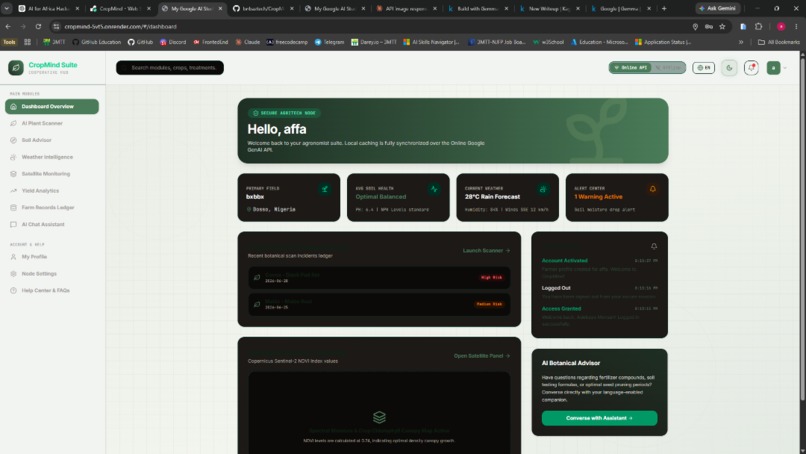Open browser extensions puzzle icon
806x454 pixels.
[x=759, y=26]
